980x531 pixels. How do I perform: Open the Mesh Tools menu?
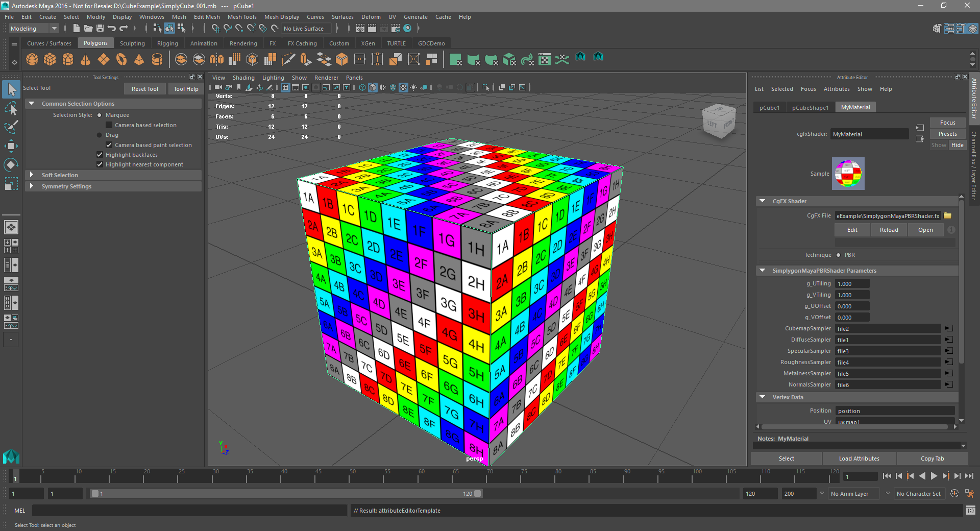pos(241,17)
